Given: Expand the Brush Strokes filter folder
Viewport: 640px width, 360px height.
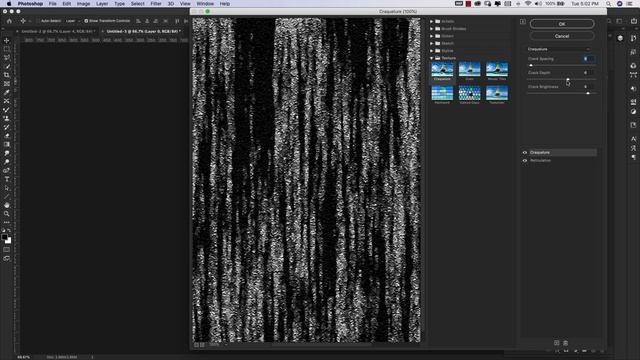Looking at the screenshot, I should pos(431,29).
